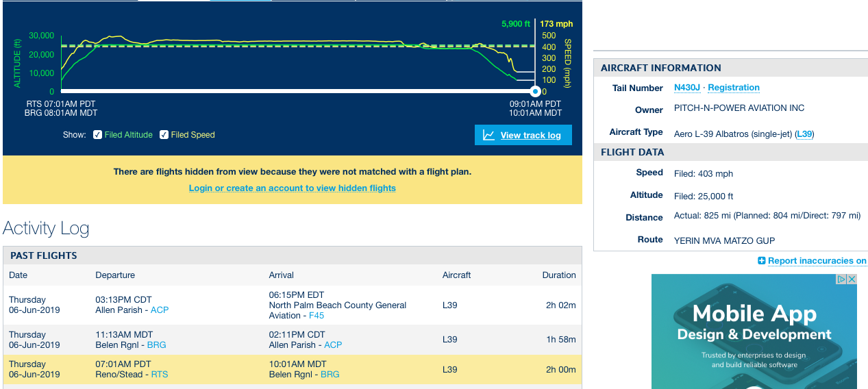The image size is (868, 389).
Task: Click the Report inaccuracies link
Action: tap(817, 261)
